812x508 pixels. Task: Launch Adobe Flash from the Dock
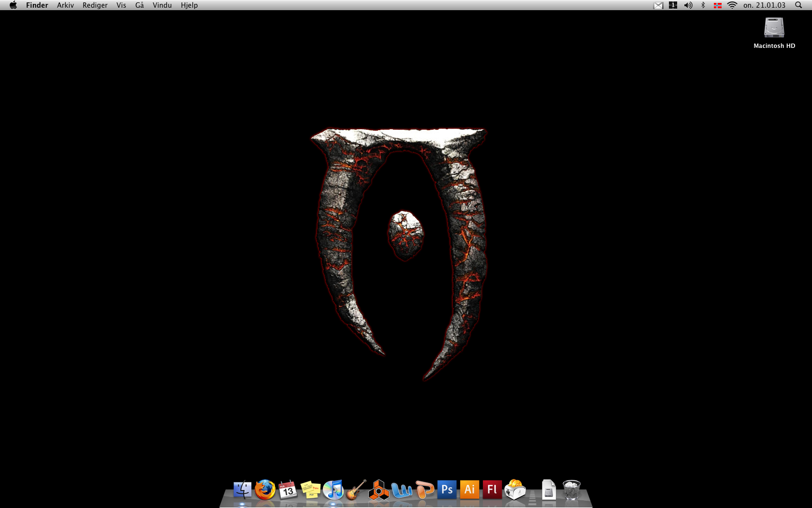(492, 490)
